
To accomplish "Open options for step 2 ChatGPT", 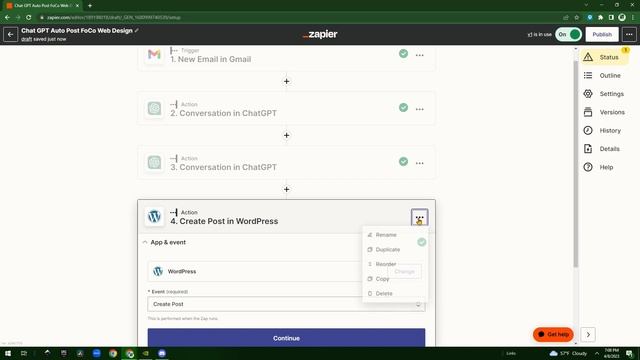I will (420, 109).
